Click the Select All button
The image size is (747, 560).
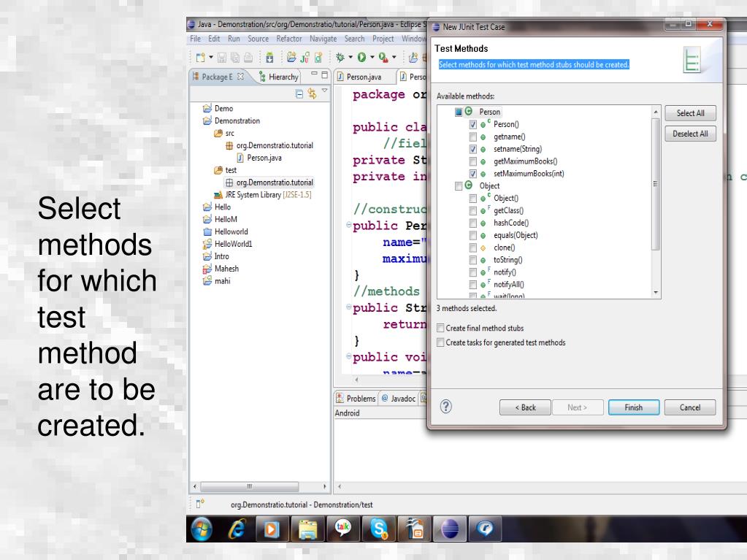coord(690,113)
